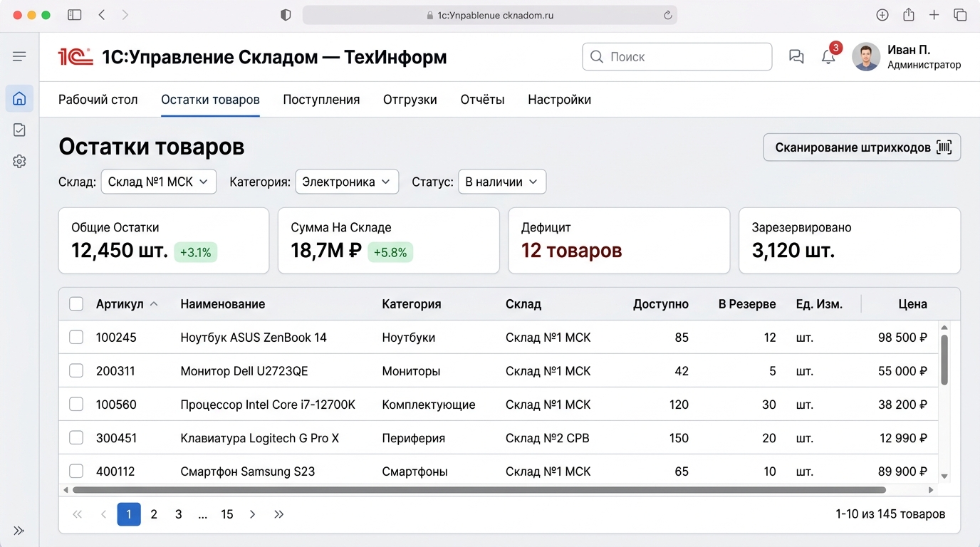980x547 pixels.
Task: Open the tasks checklist sidebar icon
Action: [19, 130]
